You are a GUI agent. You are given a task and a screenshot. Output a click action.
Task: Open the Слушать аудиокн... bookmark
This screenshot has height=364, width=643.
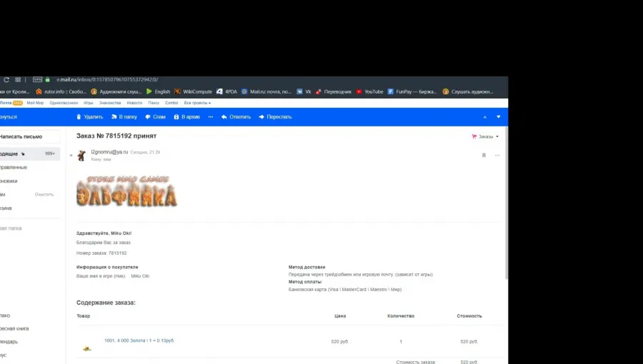pyautogui.click(x=467, y=92)
